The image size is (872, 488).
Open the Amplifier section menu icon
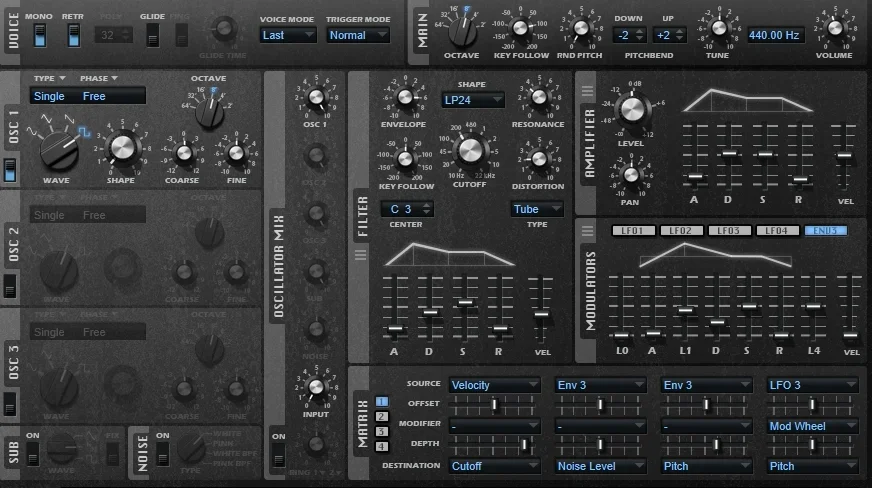(588, 92)
